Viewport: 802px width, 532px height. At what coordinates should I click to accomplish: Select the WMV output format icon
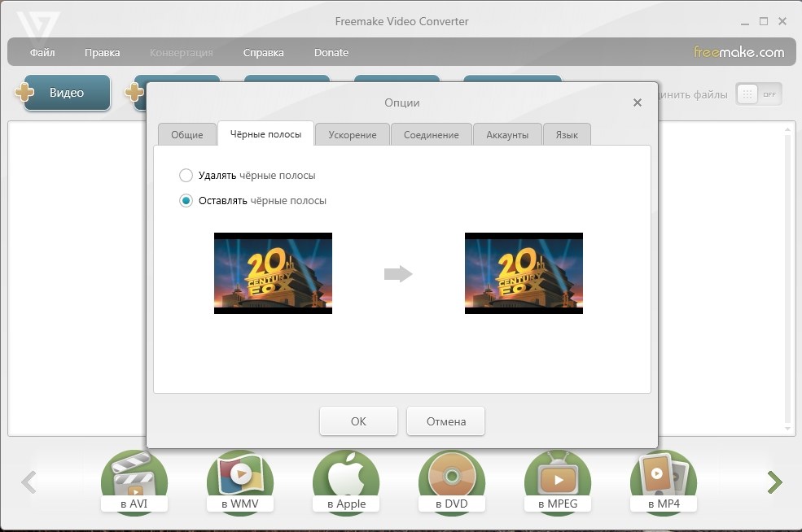(x=239, y=480)
